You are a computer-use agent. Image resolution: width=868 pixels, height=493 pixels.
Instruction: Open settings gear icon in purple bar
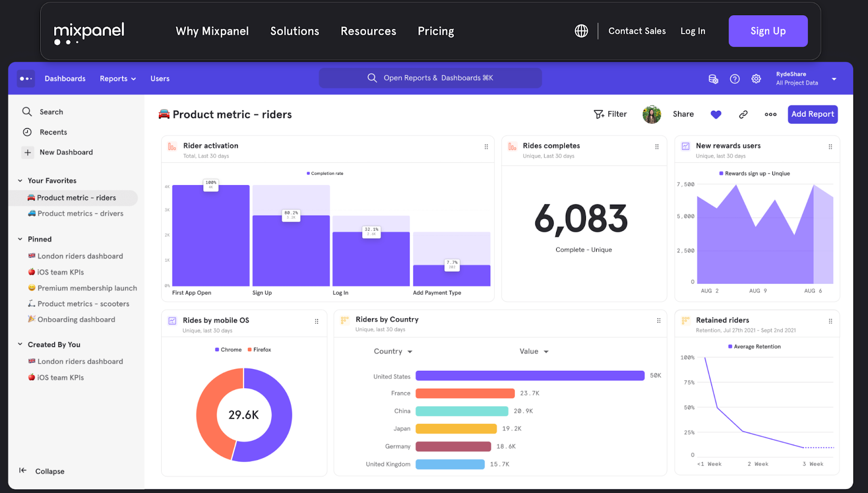point(756,79)
